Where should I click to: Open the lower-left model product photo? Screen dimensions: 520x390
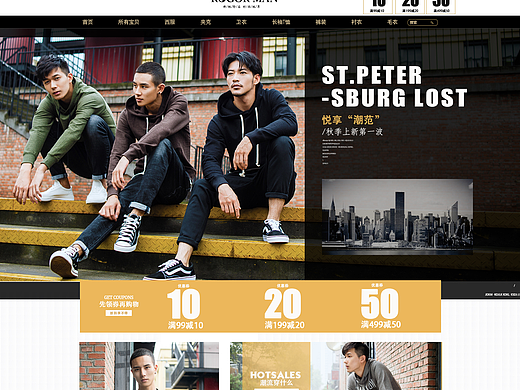pos(149,366)
